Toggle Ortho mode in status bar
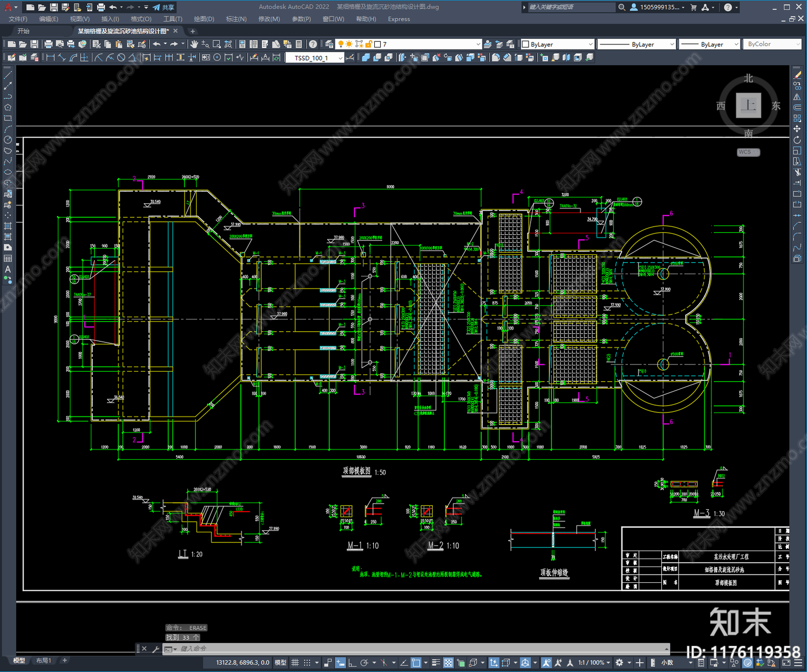 [x=352, y=662]
